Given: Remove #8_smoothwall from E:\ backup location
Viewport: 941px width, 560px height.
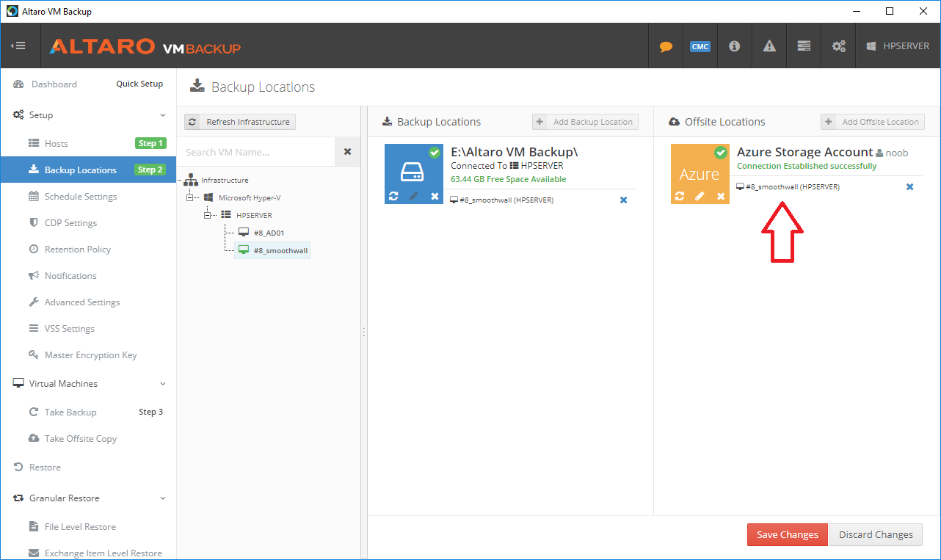Looking at the screenshot, I should pyautogui.click(x=624, y=200).
